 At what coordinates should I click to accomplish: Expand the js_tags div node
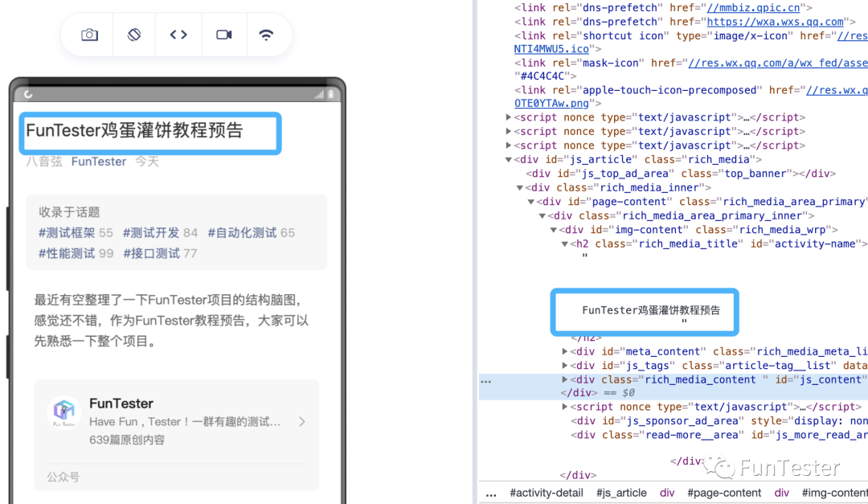(565, 366)
